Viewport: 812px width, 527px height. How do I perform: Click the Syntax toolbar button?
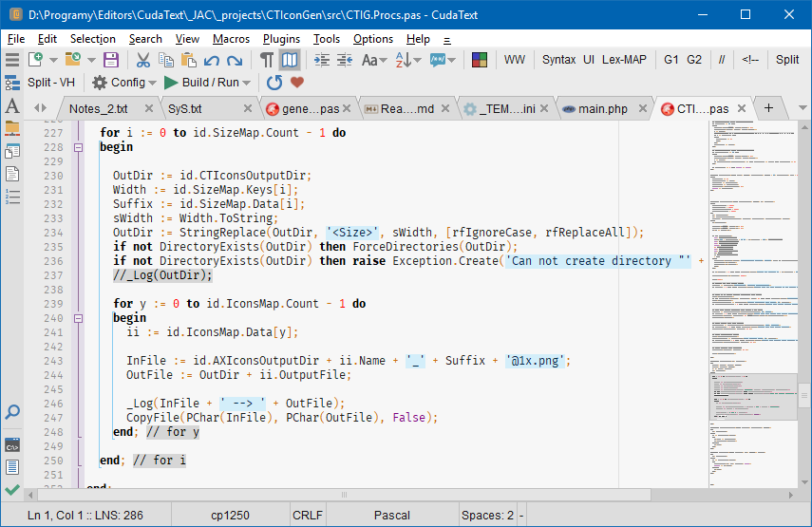[x=558, y=60]
